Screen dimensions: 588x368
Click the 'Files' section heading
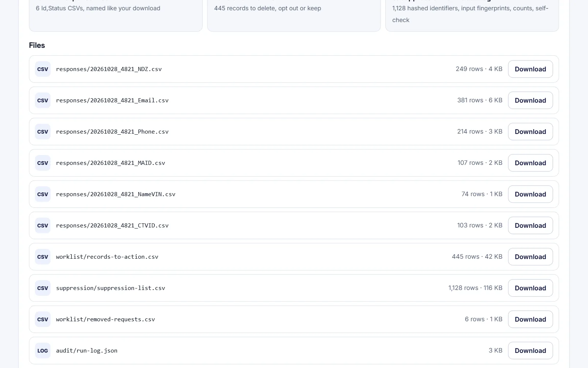37,45
